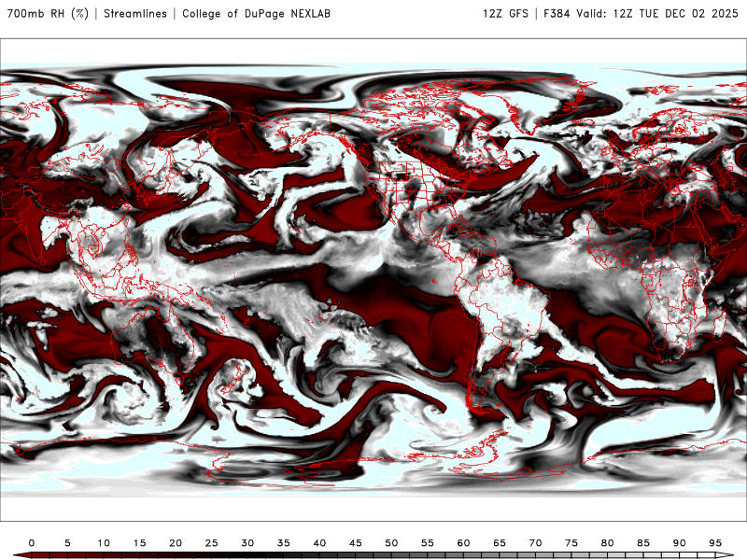Click the "85" colorbar scale label
Screen dimensions: 747x560
[x=643, y=543]
